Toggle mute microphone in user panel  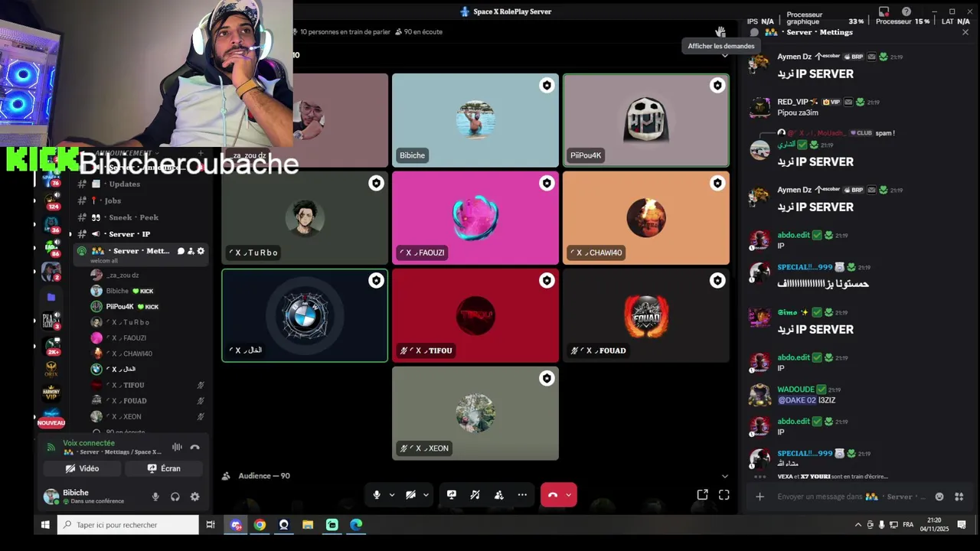pyautogui.click(x=155, y=497)
